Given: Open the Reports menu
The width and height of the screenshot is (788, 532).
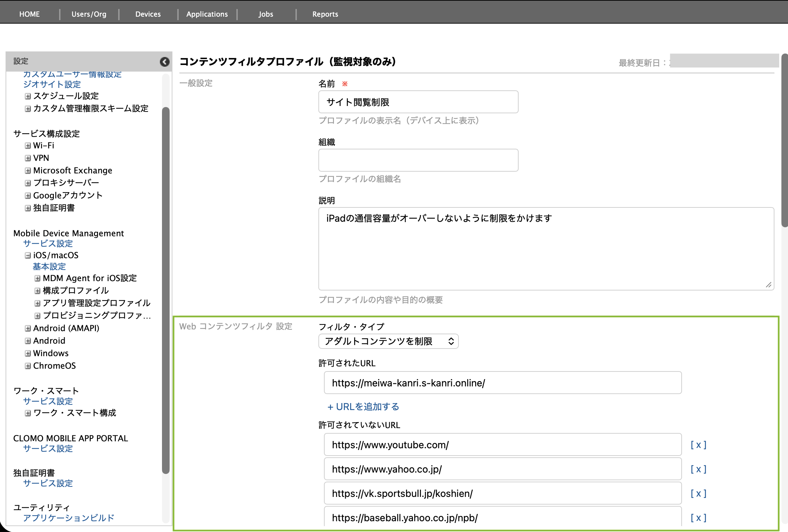Looking at the screenshot, I should pyautogui.click(x=325, y=14).
